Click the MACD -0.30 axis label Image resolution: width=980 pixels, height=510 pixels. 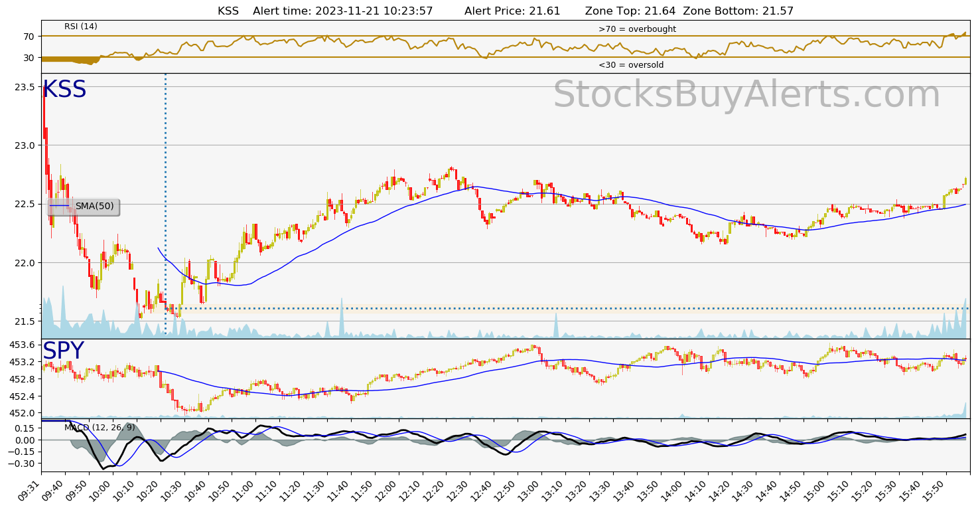[23, 464]
